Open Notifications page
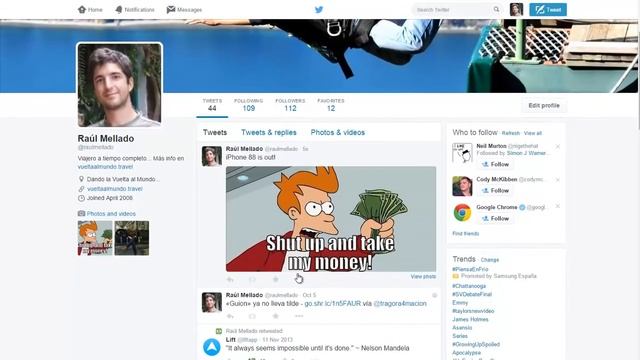Image resolution: width=640 pixels, height=360 pixels. [x=135, y=9]
